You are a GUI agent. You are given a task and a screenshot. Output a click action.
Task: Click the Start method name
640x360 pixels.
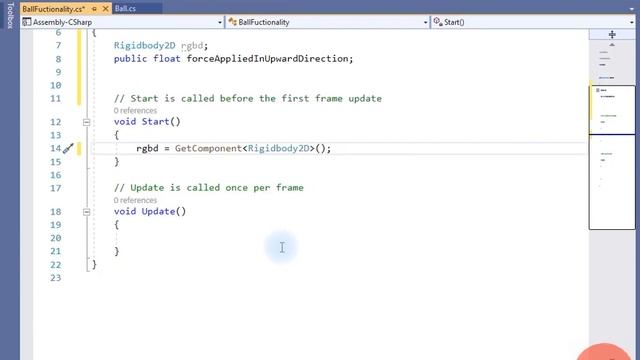click(155, 122)
